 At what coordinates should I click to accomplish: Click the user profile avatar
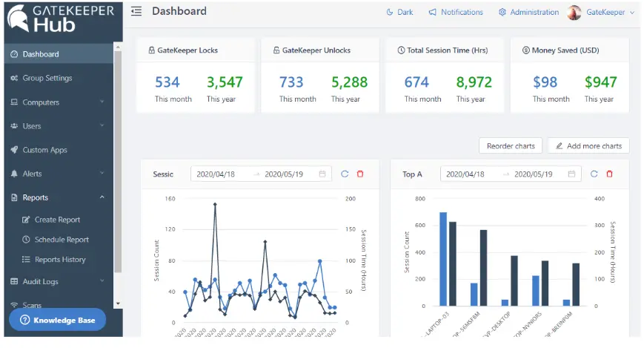574,13
